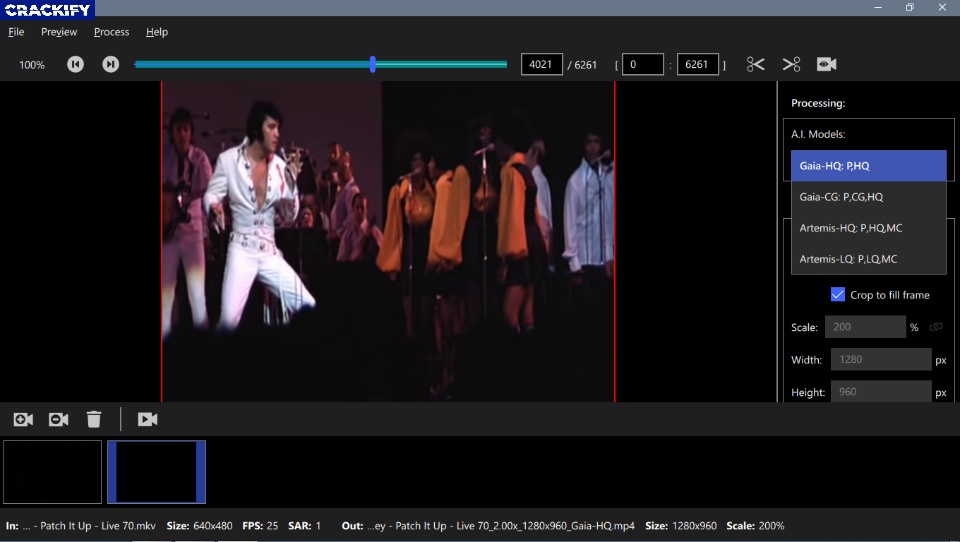The image size is (960, 542).
Task: Open the Help menu
Action: coord(157,32)
